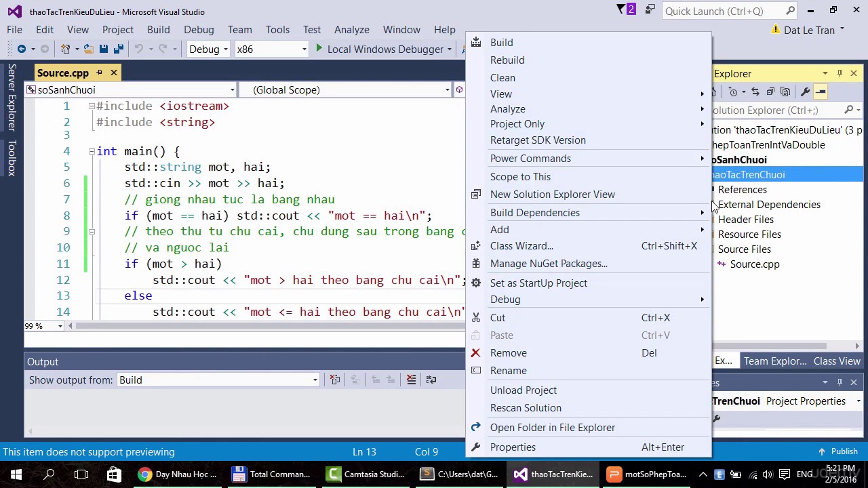Expand Local Windows Debugger dropdown arrow
Image resolution: width=868 pixels, height=488 pixels.
pyautogui.click(x=450, y=49)
